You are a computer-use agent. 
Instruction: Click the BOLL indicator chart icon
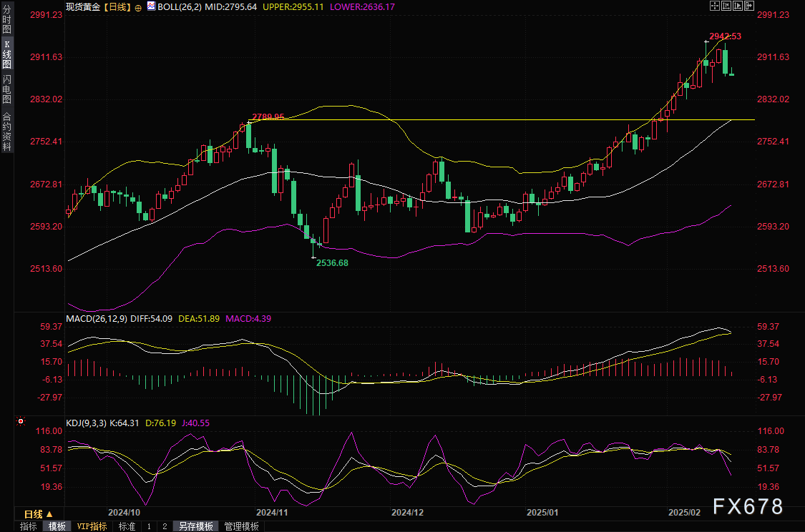click(150, 6)
